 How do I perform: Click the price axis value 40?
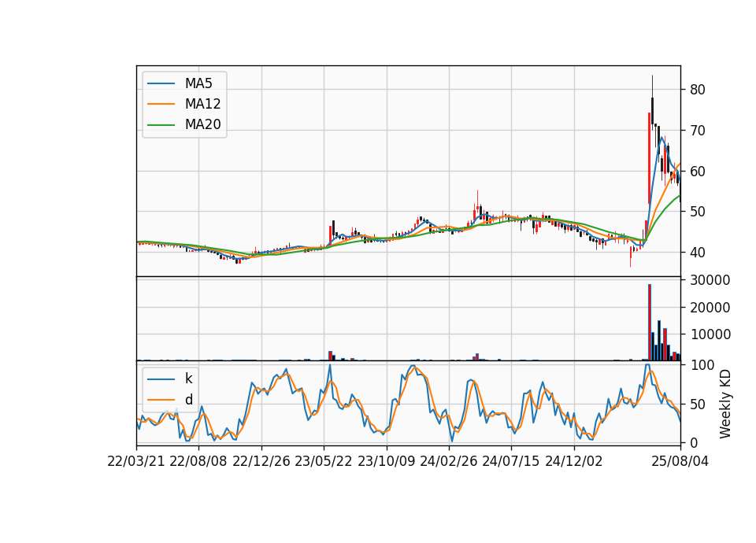697,252
